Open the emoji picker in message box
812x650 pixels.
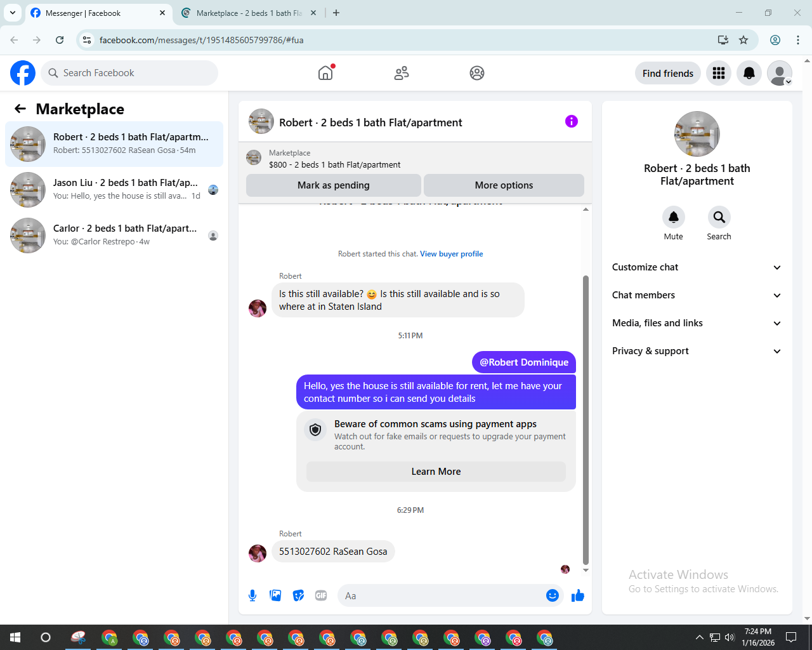pyautogui.click(x=553, y=595)
